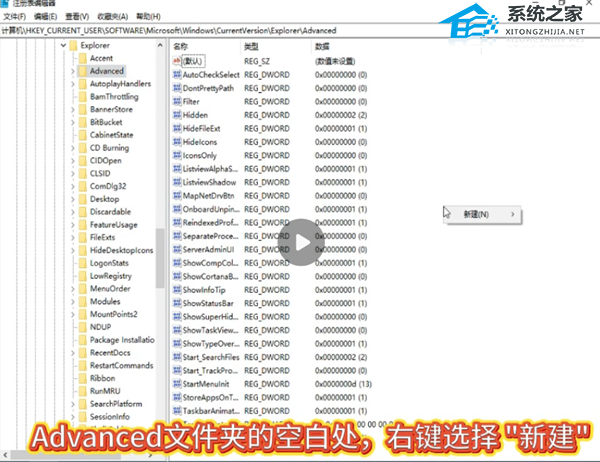Select the FeatureUsage tree folder
Viewport: 600px width, 462px height.
[x=114, y=225]
